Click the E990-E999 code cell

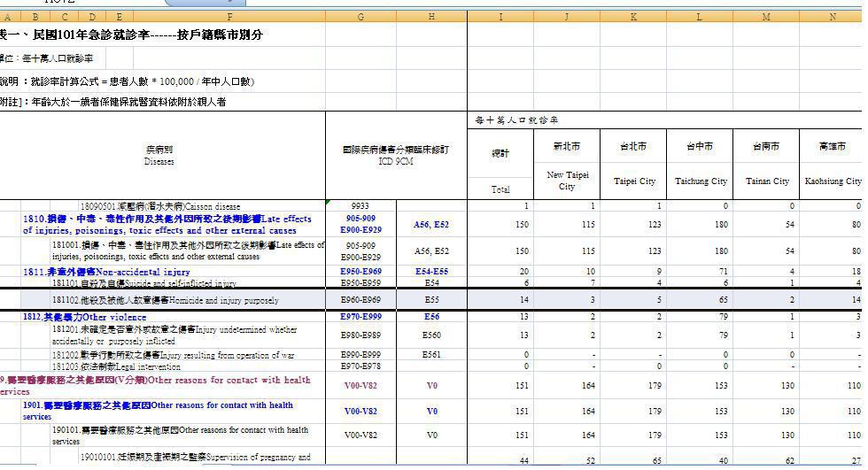[360, 354]
